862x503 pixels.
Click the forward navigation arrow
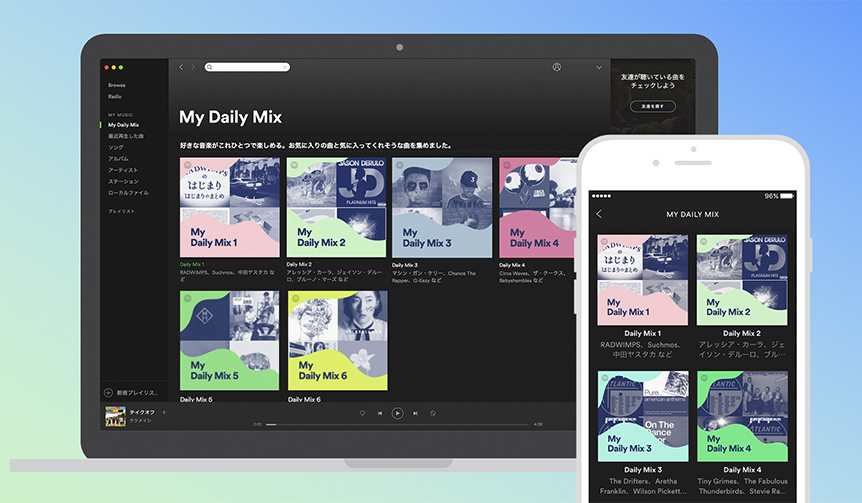pos(193,67)
